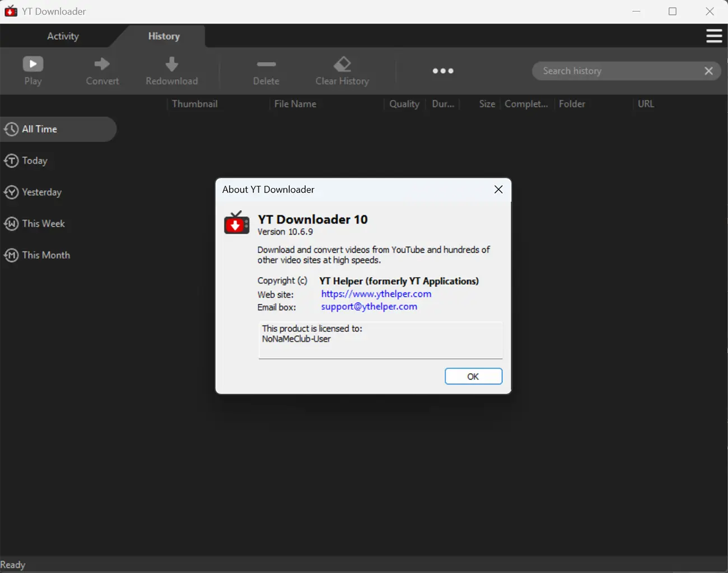Viewport: 728px width, 573px height.
Task: Click the Ready status bar text
Action: 13,565
